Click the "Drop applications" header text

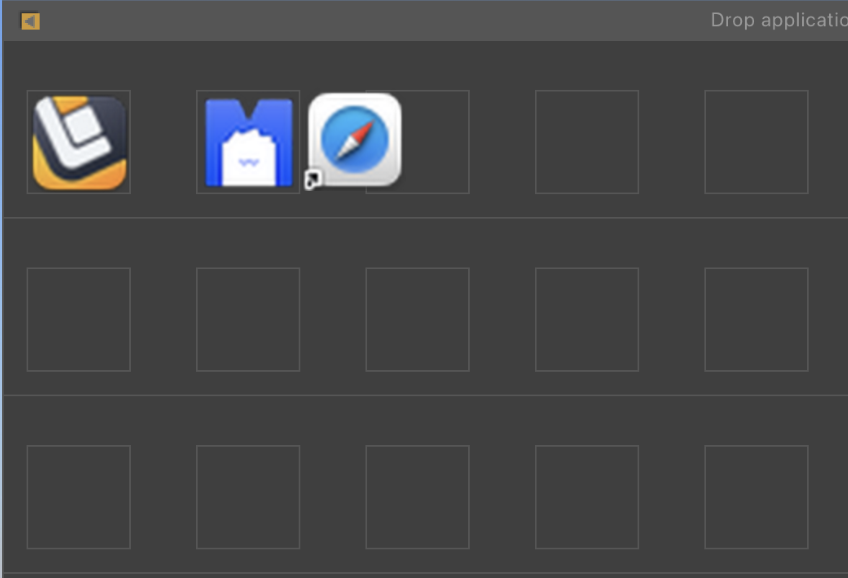(779, 21)
